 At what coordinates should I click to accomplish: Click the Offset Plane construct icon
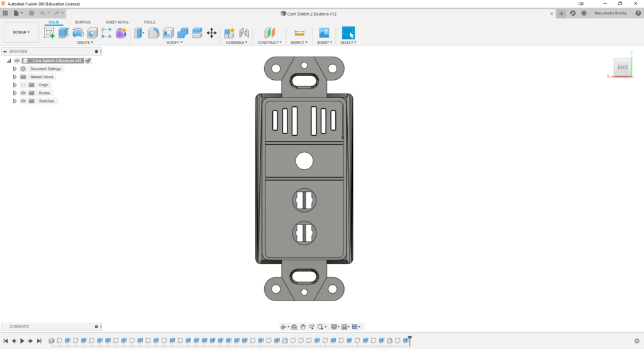pos(269,33)
